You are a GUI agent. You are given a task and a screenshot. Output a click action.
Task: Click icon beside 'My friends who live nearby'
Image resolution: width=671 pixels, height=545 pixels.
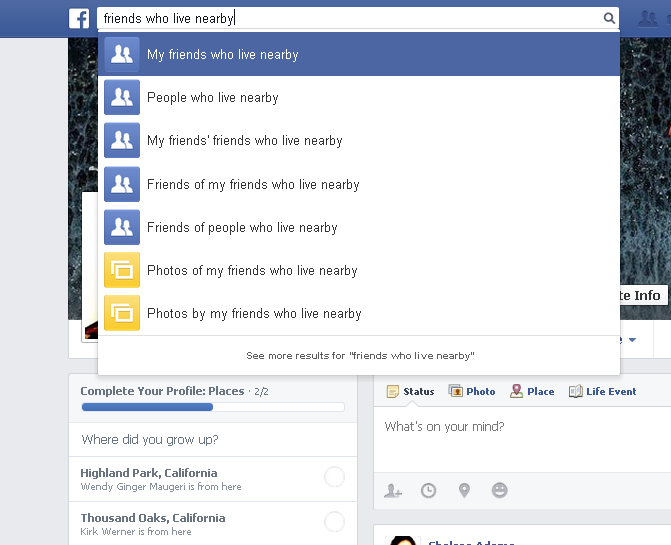click(x=122, y=54)
